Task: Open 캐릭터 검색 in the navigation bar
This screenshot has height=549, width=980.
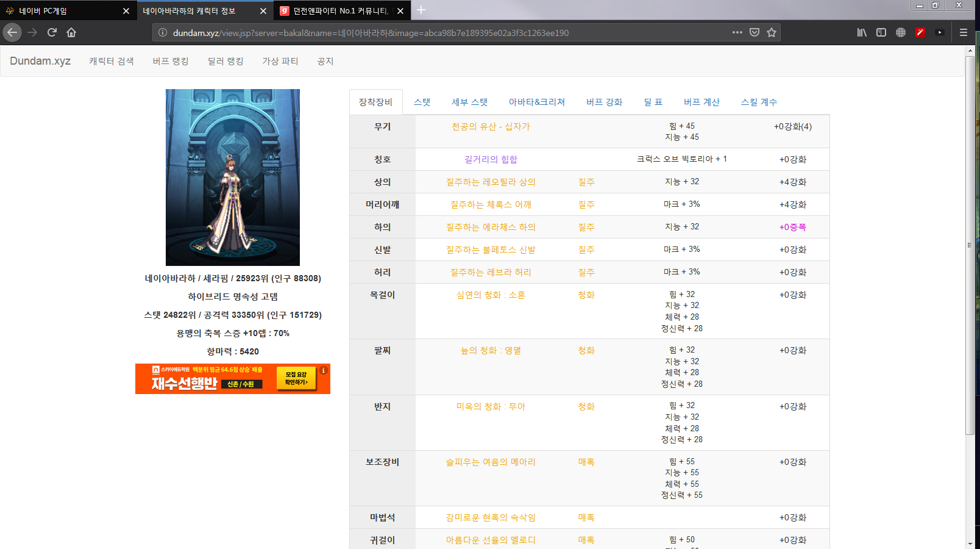Action: (111, 61)
